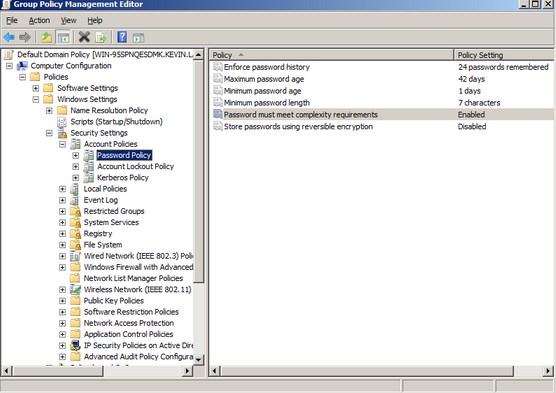Select Software Restriction Policies
Screen dimensions: 556x393
pyautogui.click(x=131, y=312)
